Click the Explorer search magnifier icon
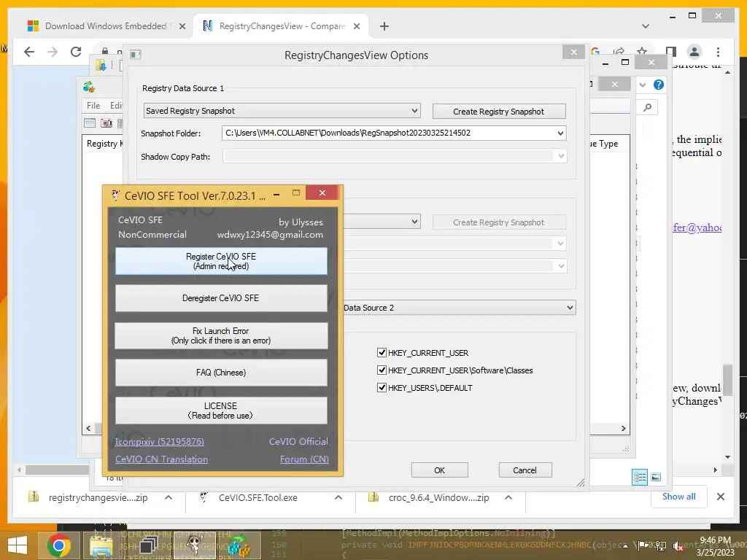Screen dimensions: 747x560 point(647,108)
